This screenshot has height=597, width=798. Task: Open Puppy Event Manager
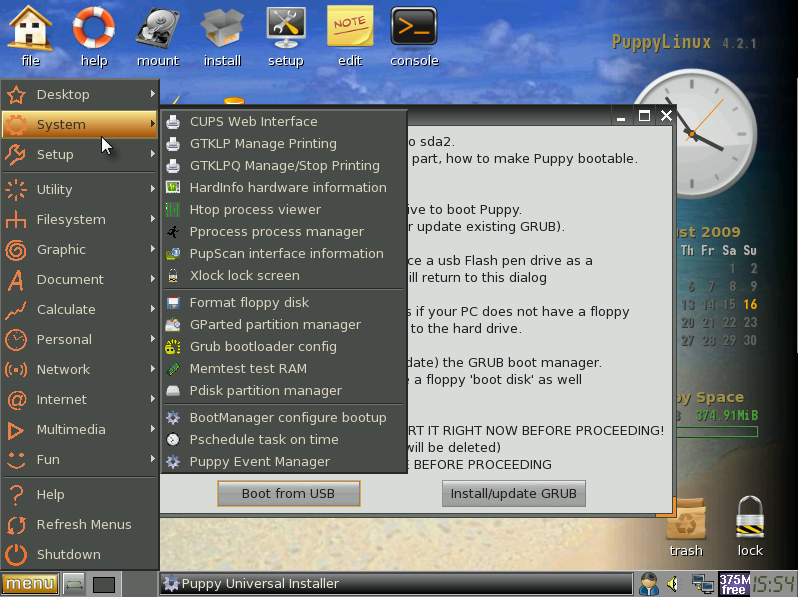284,462
